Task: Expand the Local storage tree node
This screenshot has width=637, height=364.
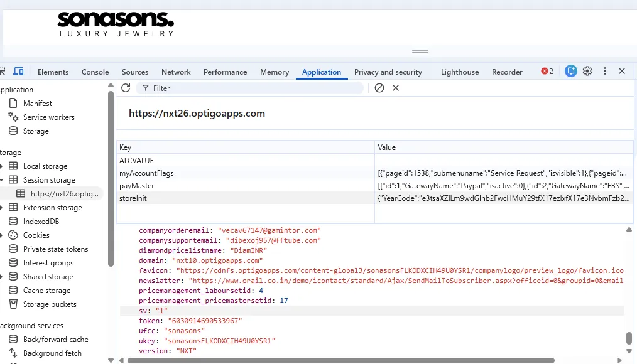Action: tap(3, 166)
